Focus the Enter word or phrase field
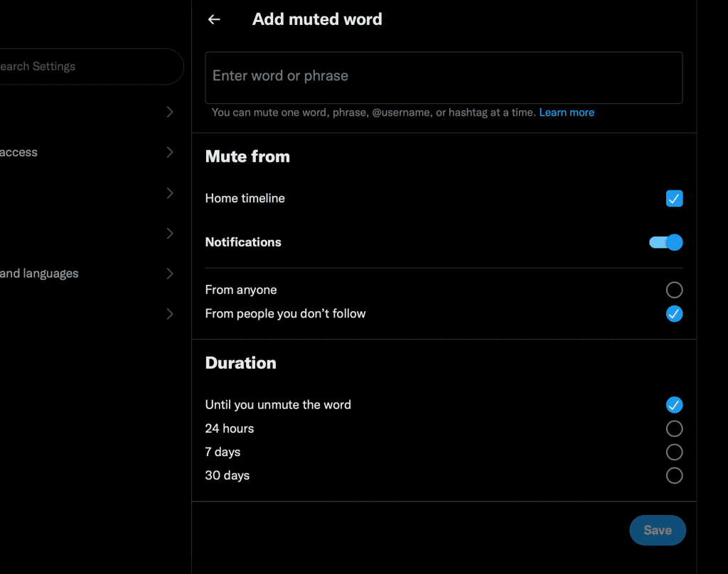Viewport: 728px width, 574px height. [x=444, y=77]
